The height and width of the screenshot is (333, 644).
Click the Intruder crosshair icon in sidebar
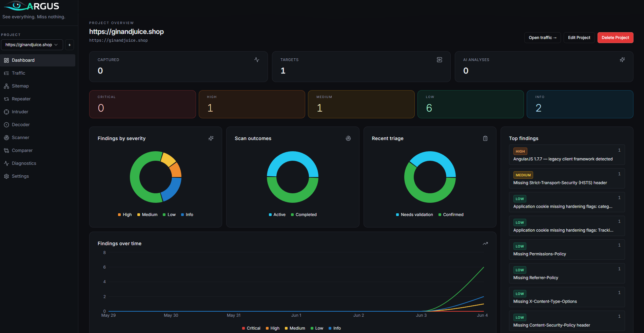pos(6,112)
